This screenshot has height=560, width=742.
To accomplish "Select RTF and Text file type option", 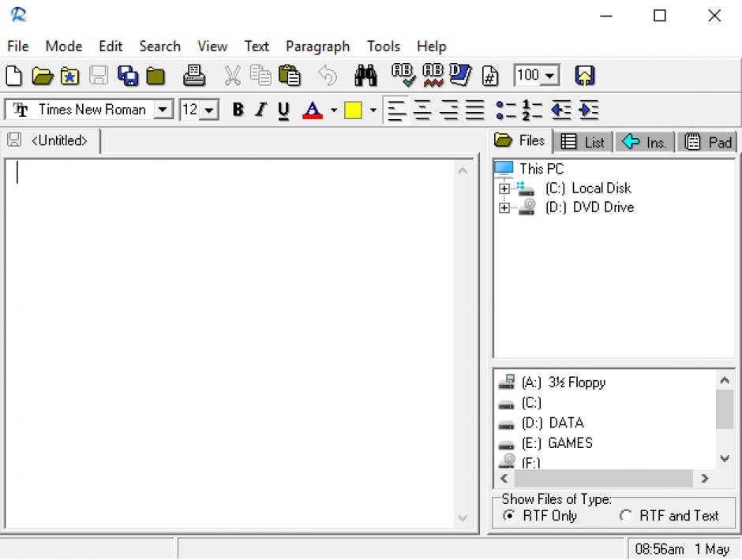I will (x=669, y=516).
